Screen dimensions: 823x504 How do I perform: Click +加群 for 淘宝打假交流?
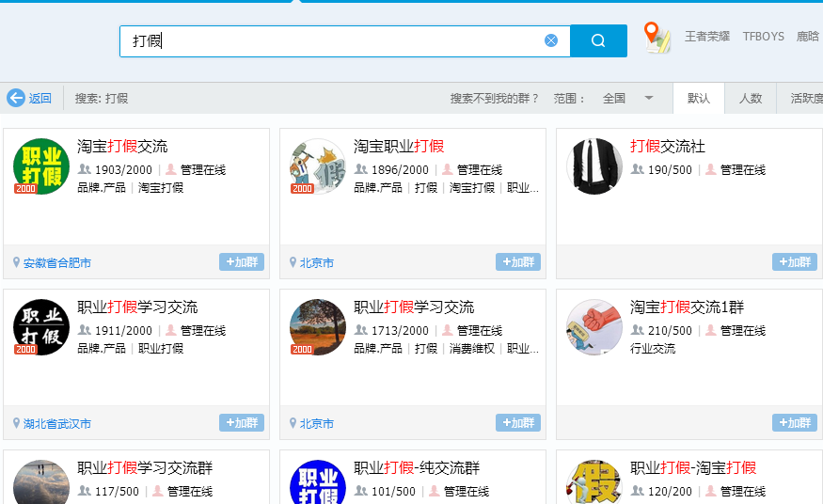coord(242,261)
